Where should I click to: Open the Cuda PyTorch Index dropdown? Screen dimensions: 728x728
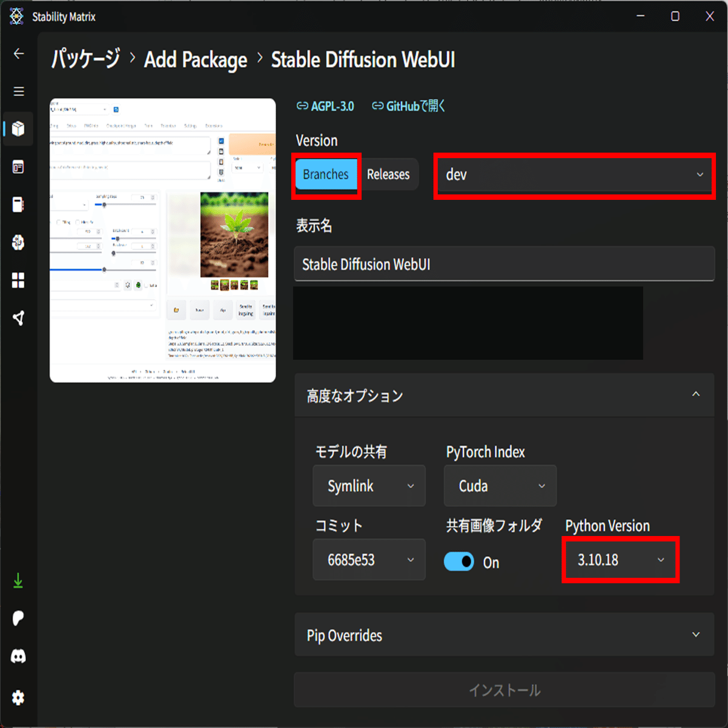click(500, 486)
